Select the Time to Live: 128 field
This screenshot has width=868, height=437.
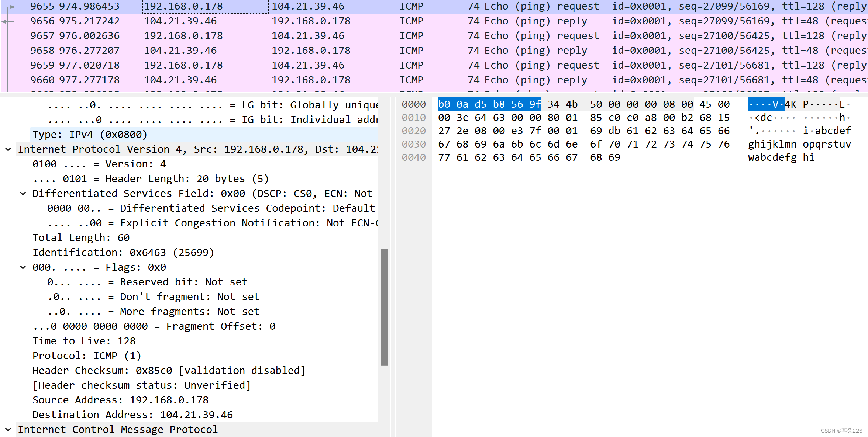[84, 341]
